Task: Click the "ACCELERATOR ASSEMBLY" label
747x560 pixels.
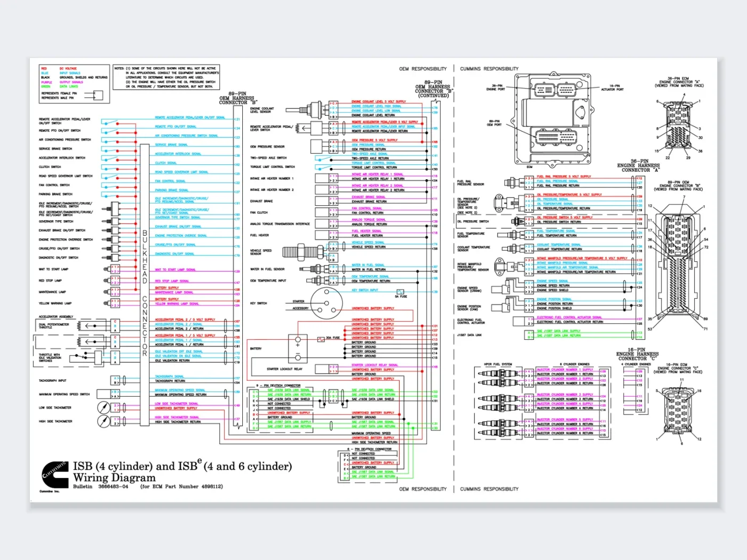Action: pos(56,317)
